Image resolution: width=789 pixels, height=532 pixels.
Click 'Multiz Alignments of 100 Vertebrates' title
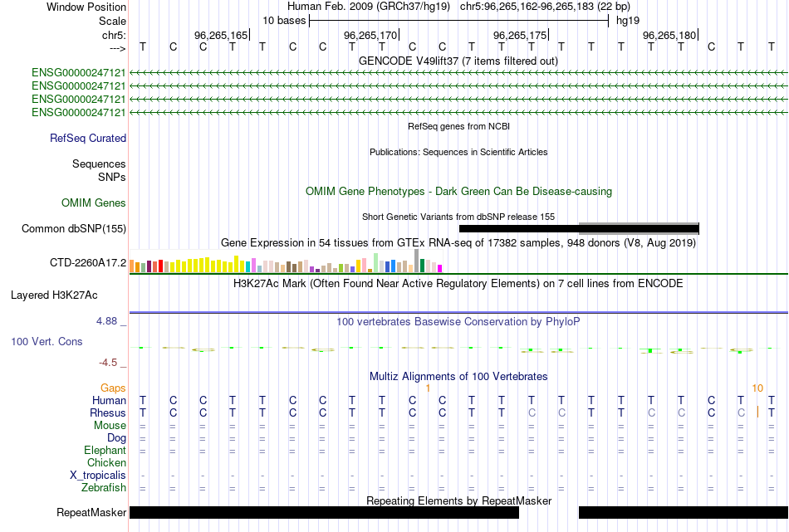pyautogui.click(x=458, y=376)
